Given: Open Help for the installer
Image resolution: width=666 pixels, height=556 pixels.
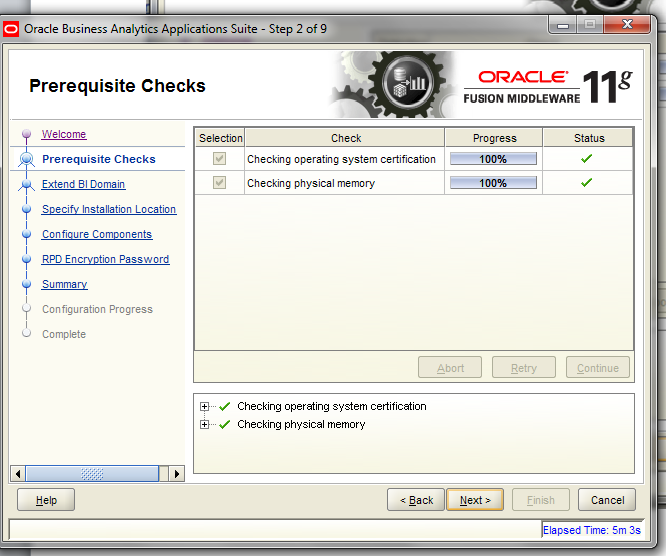Looking at the screenshot, I should (x=46, y=500).
